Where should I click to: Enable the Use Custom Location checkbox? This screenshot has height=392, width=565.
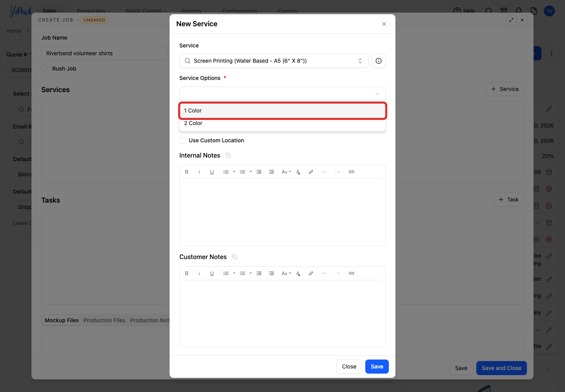[182, 140]
